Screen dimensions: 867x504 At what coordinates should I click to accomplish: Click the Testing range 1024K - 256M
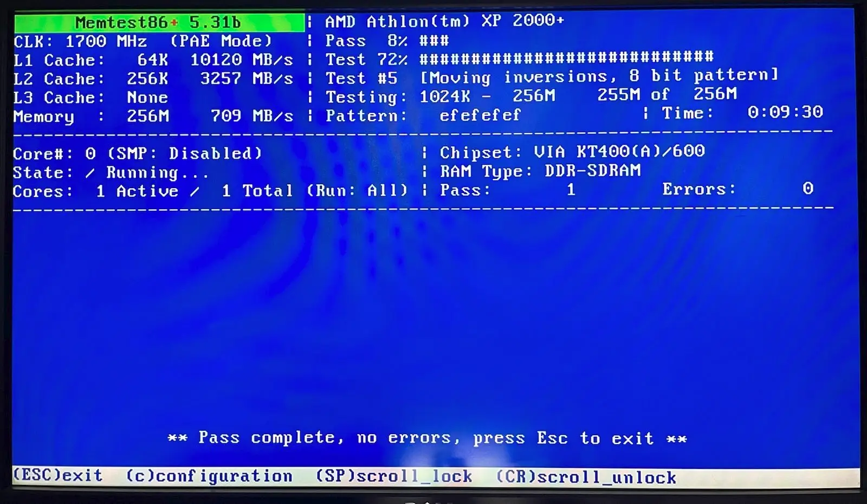488,96
